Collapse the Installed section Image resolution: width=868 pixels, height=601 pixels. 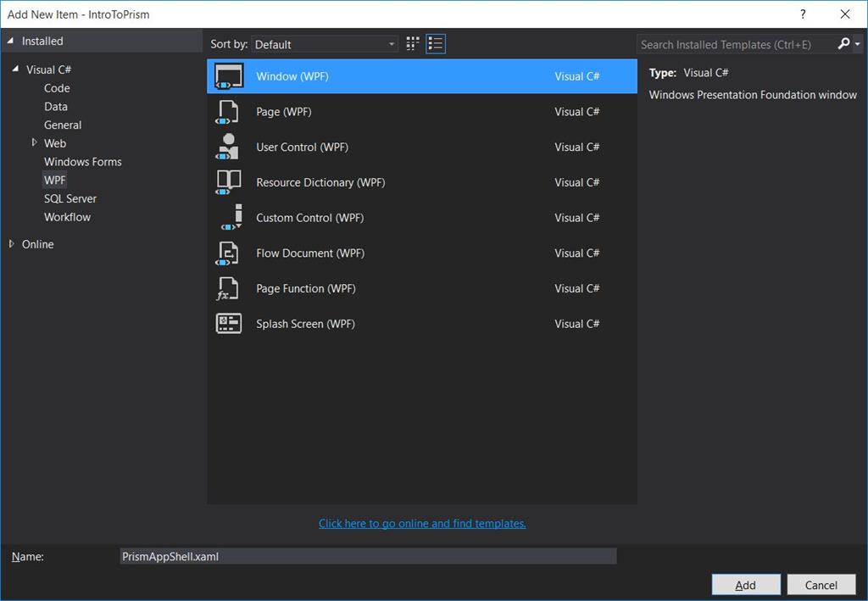coord(10,41)
